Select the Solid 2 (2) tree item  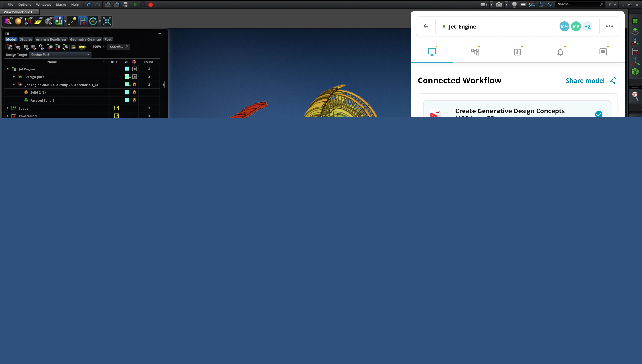38,92
